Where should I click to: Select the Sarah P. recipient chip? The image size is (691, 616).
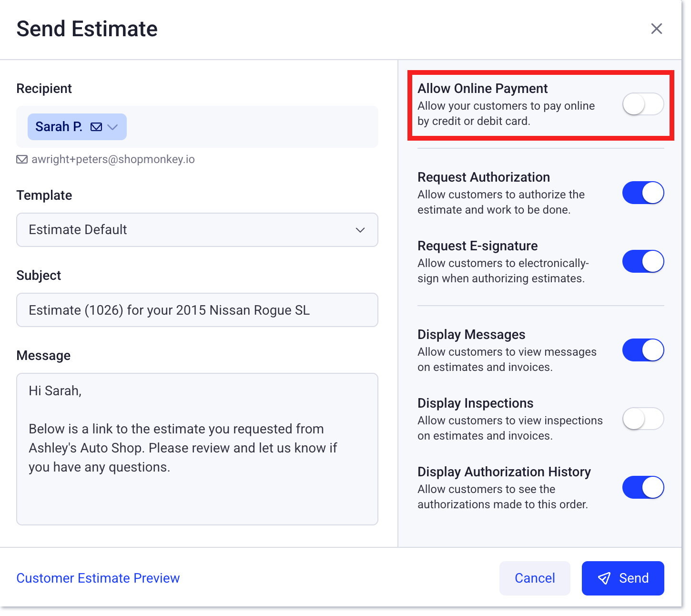click(59, 127)
